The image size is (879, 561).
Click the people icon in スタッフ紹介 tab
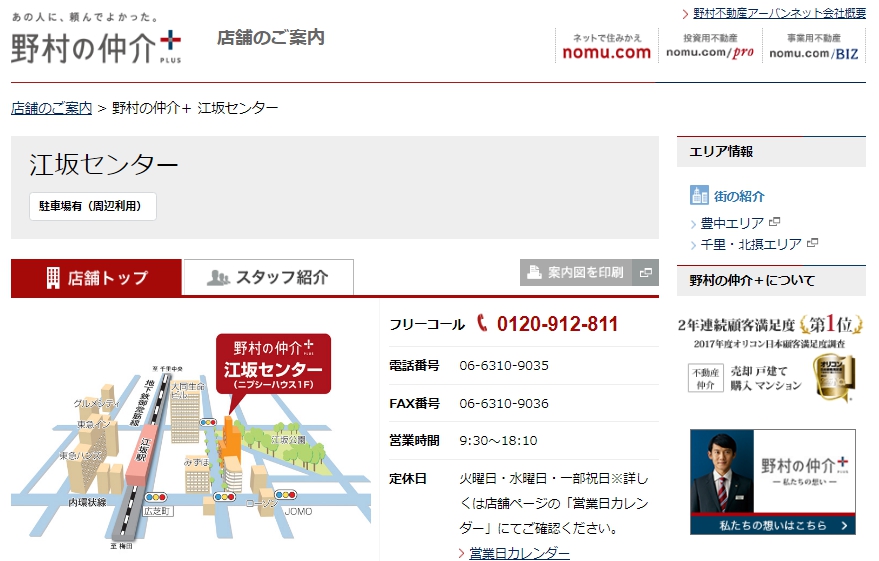[x=218, y=277]
